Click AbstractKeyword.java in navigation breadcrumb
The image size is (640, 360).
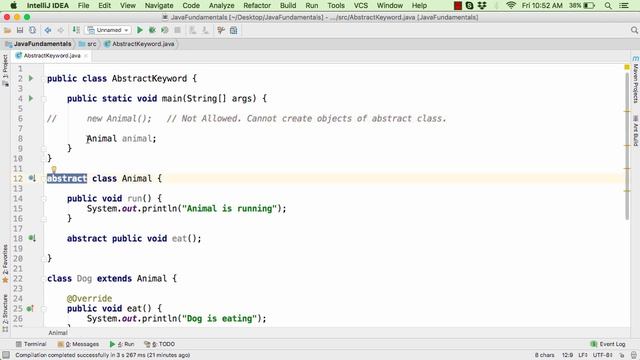(x=140, y=44)
